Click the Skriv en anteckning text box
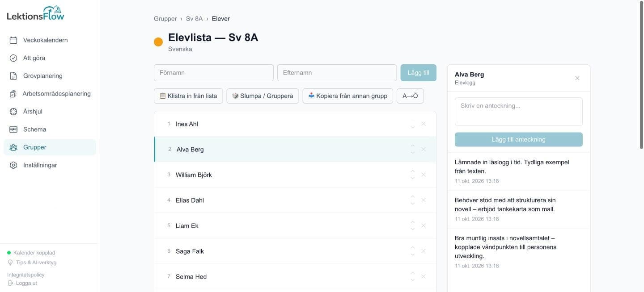The height and width of the screenshot is (292, 644). (x=519, y=112)
